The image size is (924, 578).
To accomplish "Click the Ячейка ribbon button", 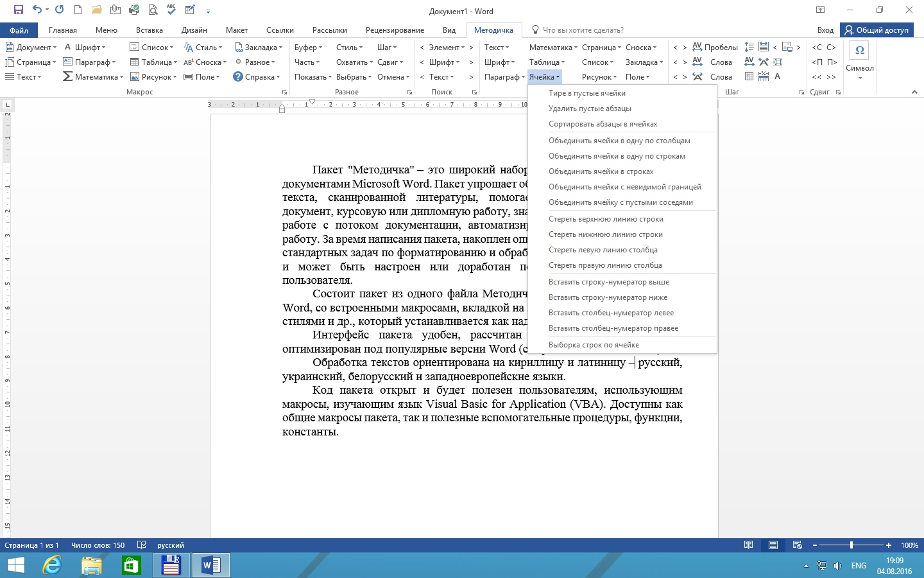I will point(544,76).
